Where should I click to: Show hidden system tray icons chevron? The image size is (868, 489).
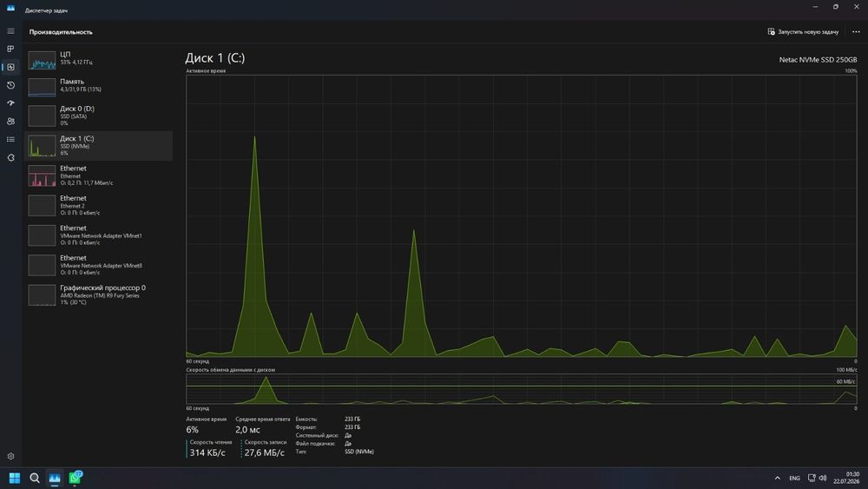pyautogui.click(x=777, y=478)
